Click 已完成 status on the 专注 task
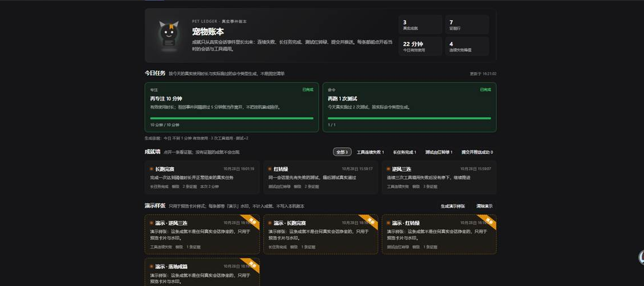 [308, 89]
